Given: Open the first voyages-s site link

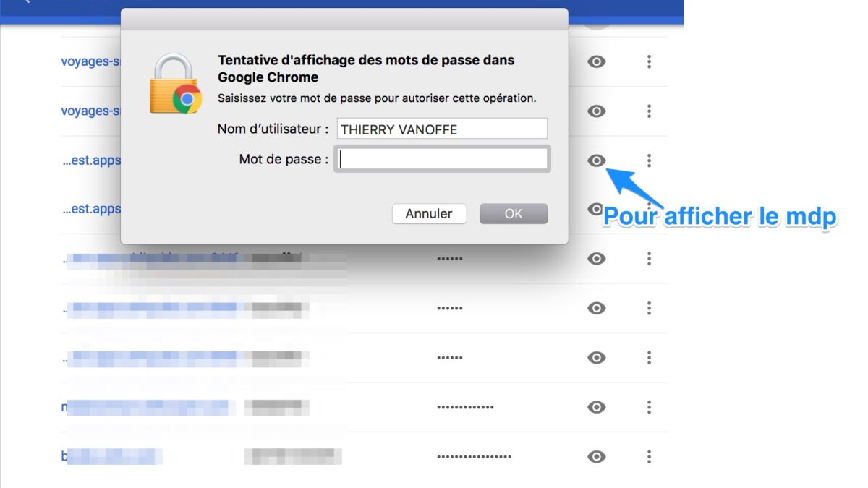Looking at the screenshot, I should [90, 61].
